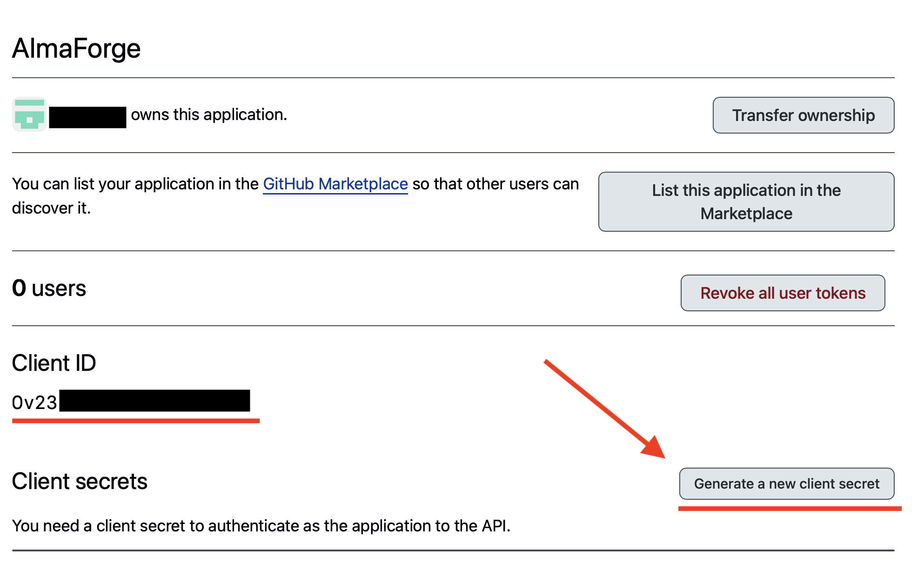Click the owner's green avatar icon
Screen dimensions: 924x577
29,114
